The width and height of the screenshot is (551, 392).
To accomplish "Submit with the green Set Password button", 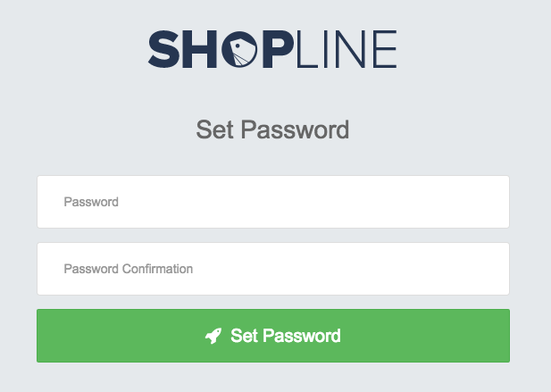I will [x=273, y=336].
